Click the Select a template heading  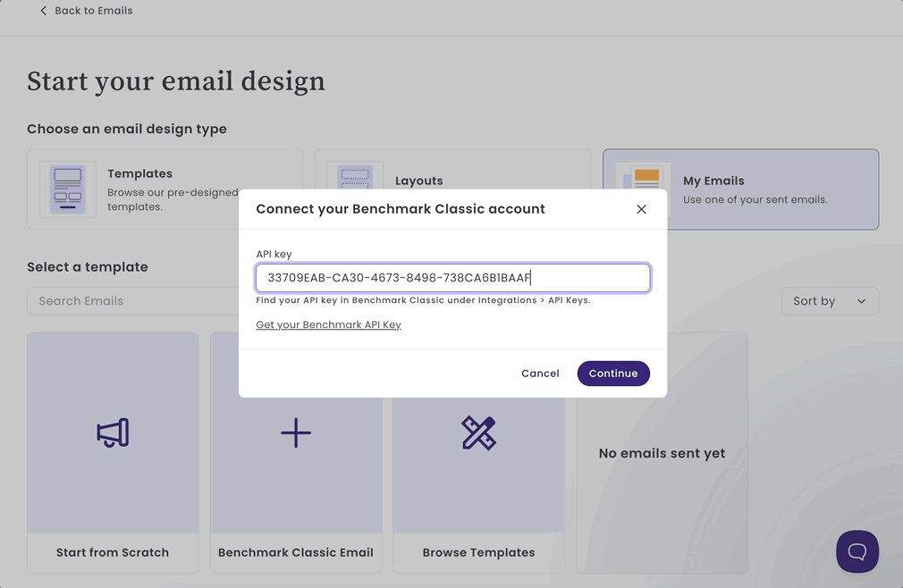point(88,267)
